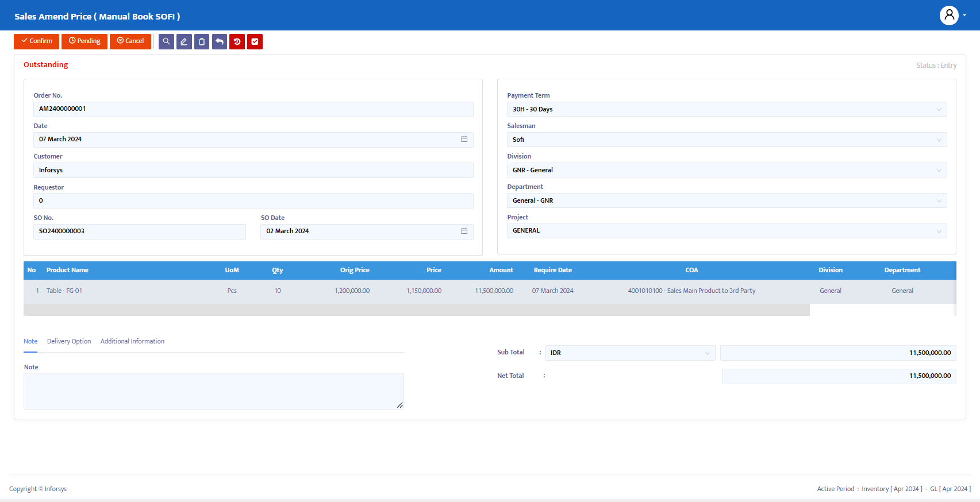Viewport: 980px width, 502px height.
Task: Click the amount cell 11,500,000.00 in table
Action: (x=494, y=291)
